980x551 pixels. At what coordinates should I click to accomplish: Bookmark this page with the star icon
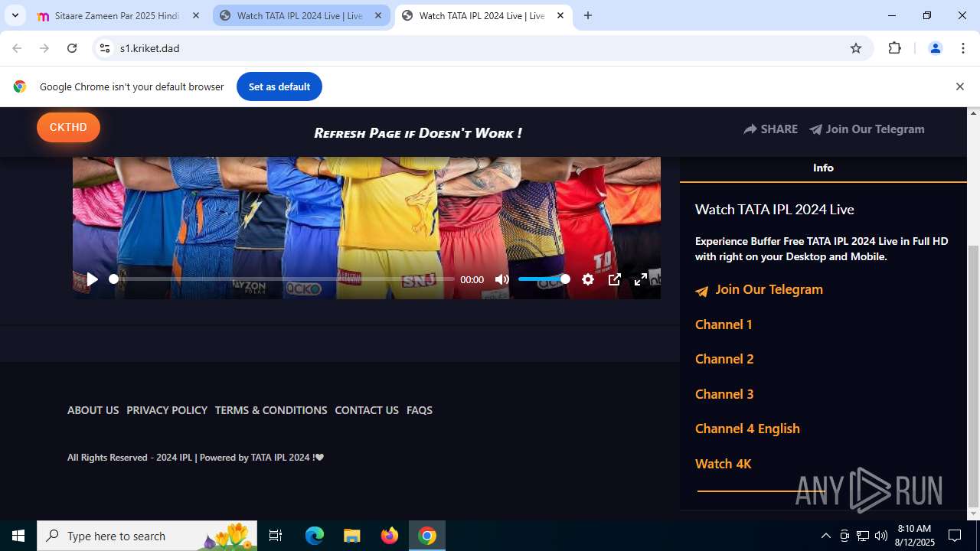pos(856,48)
